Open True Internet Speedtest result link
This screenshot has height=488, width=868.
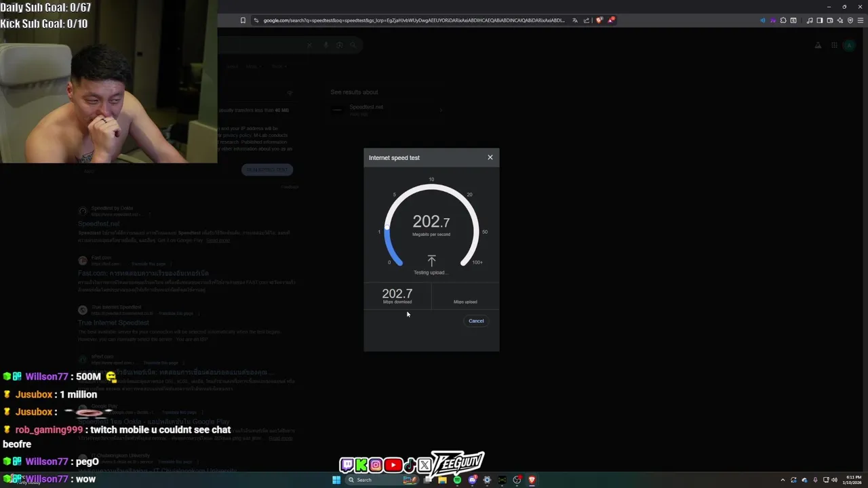click(x=113, y=323)
